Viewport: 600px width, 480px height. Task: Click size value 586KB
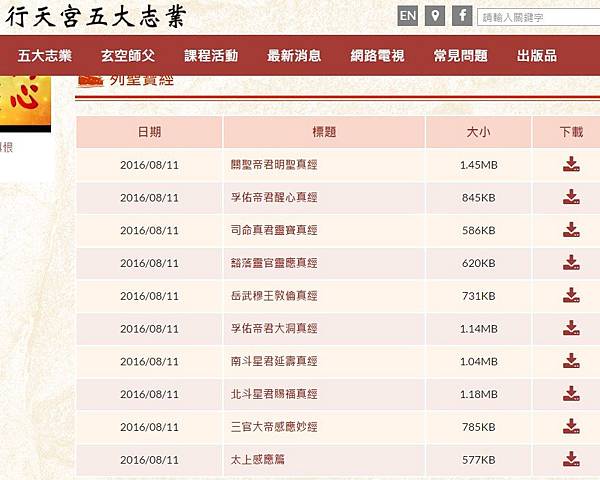point(478,230)
